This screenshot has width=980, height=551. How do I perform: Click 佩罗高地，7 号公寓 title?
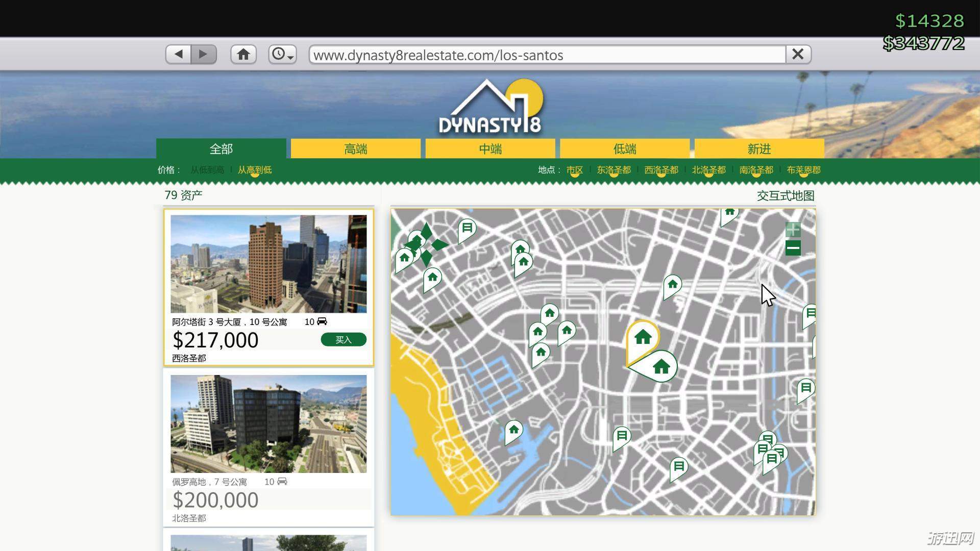[x=209, y=482]
